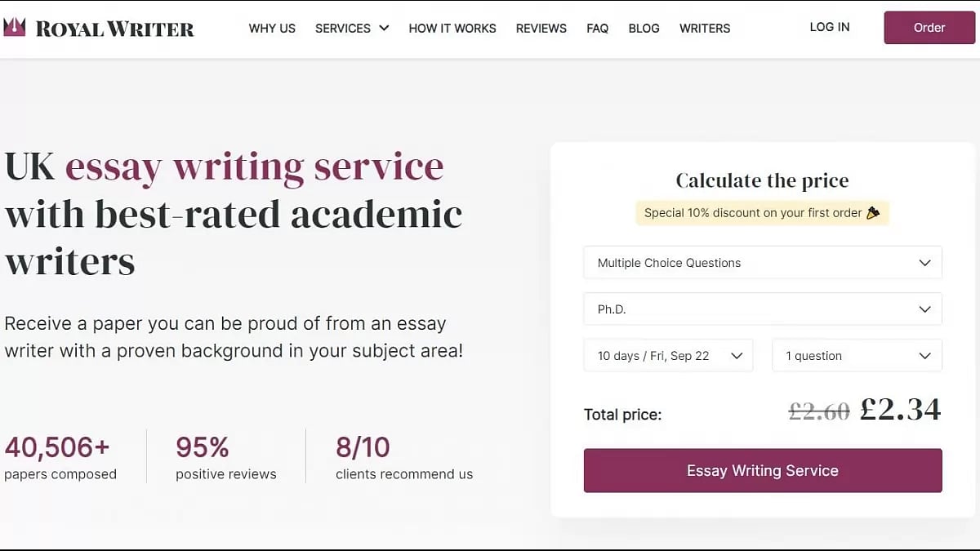Viewport: 980px width, 551px height.
Task: Open the REVIEWS page
Action: [541, 28]
